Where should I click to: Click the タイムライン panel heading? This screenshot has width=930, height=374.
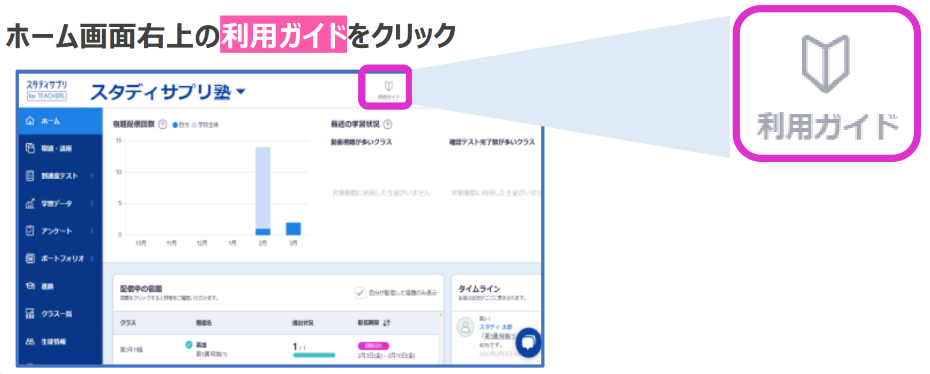pyautogui.click(x=479, y=289)
